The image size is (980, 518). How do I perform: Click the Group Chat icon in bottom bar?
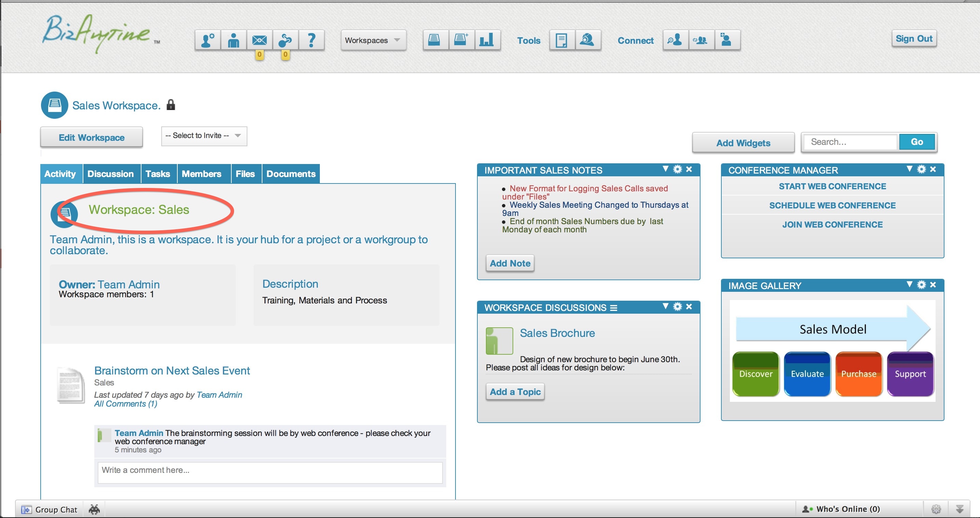(26, 509)
